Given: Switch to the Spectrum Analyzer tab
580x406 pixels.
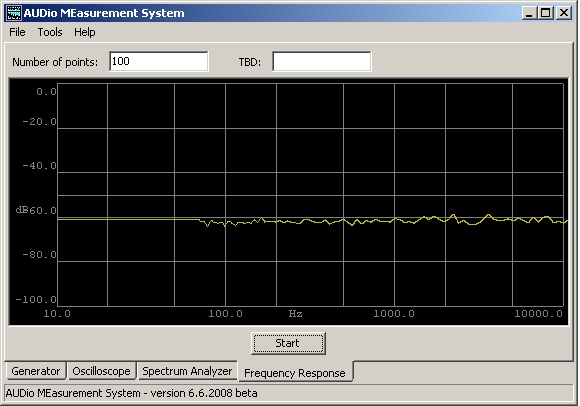Looking at the screenshot, I should 187,371.
